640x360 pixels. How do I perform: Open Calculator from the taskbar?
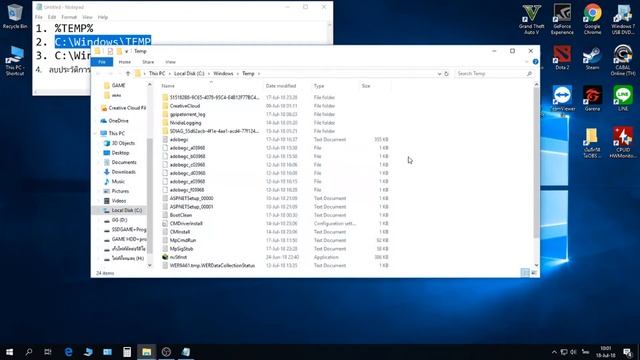pos(127,352)
